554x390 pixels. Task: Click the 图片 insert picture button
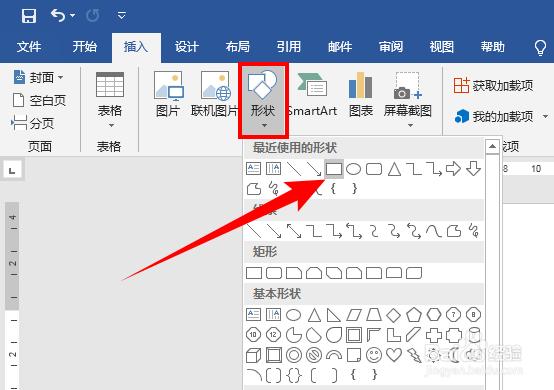(169, 94)
